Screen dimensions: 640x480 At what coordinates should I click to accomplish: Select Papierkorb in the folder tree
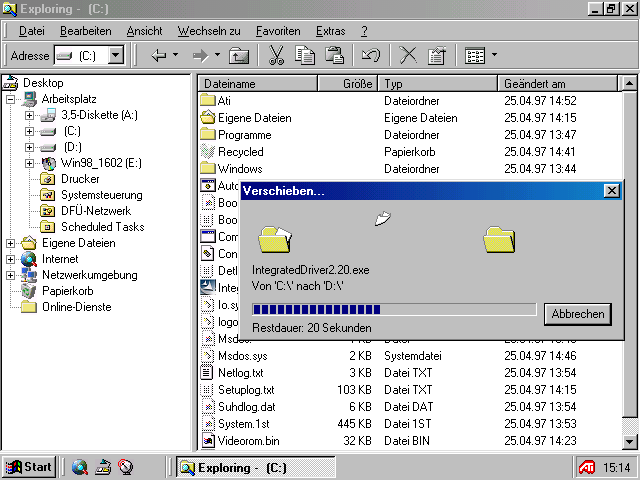[x=67, y=291]
